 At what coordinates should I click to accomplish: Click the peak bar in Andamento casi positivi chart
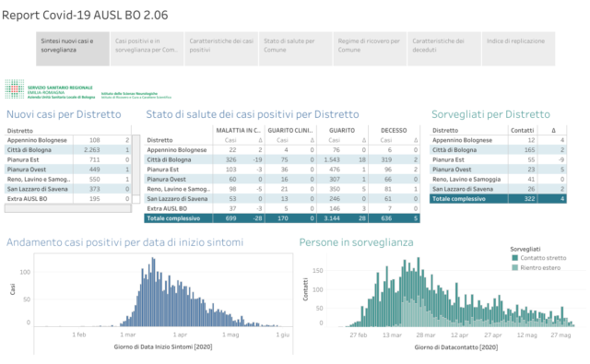pos(153,292)
